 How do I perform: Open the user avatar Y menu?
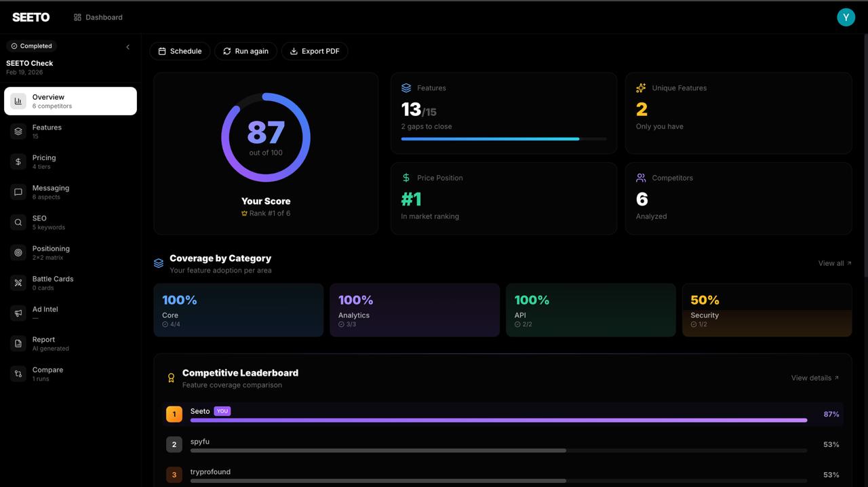846,17
